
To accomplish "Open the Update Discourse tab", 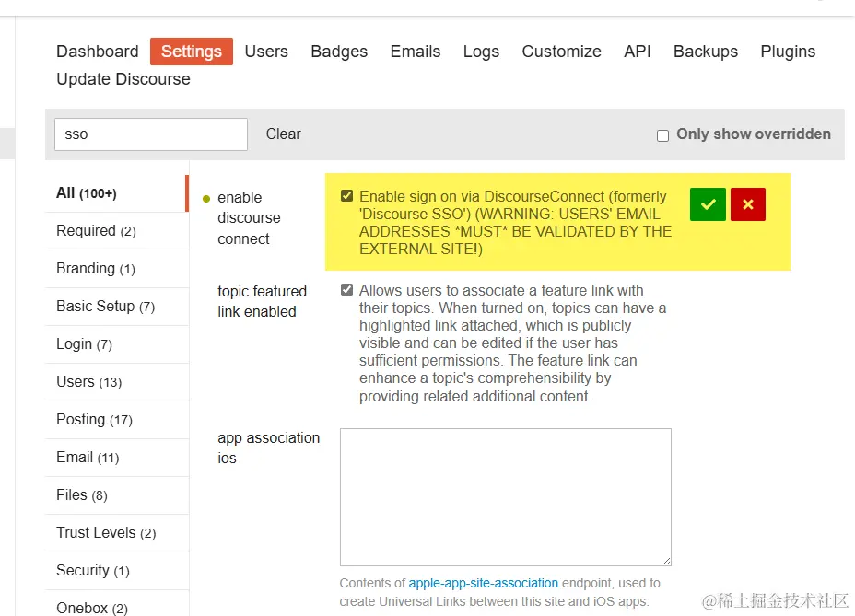I will coord(123,79).
